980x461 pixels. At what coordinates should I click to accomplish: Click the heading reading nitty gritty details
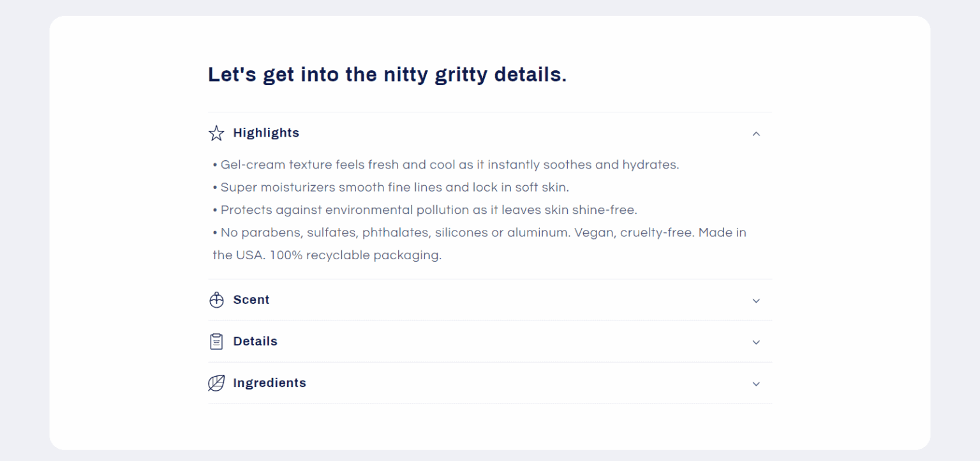pyautogui.click(x=387, y=74)
